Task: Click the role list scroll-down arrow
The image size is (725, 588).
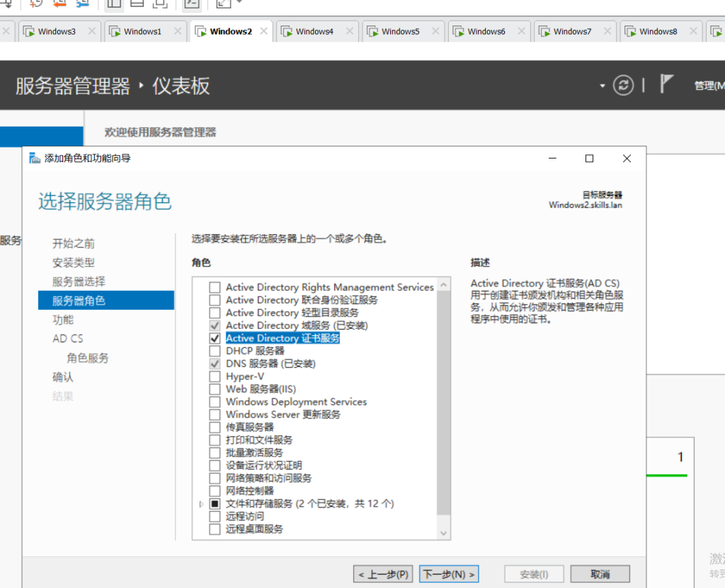Action: pyautogui.click(x=444, y=533)
